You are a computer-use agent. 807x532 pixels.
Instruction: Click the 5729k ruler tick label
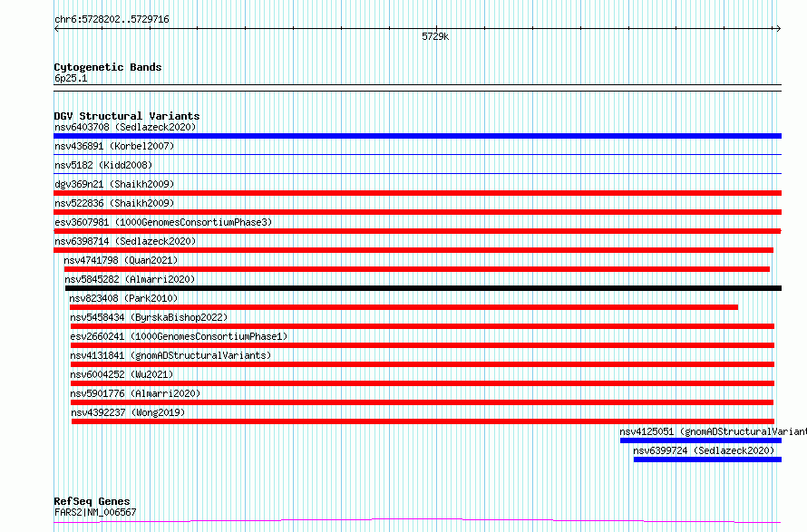click(435, 36)
